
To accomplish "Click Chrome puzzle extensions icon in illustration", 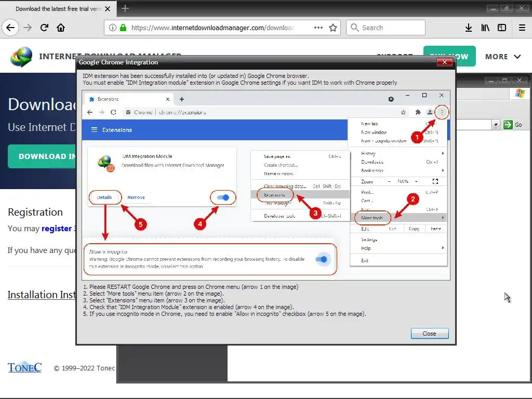I will click(418, 112).
